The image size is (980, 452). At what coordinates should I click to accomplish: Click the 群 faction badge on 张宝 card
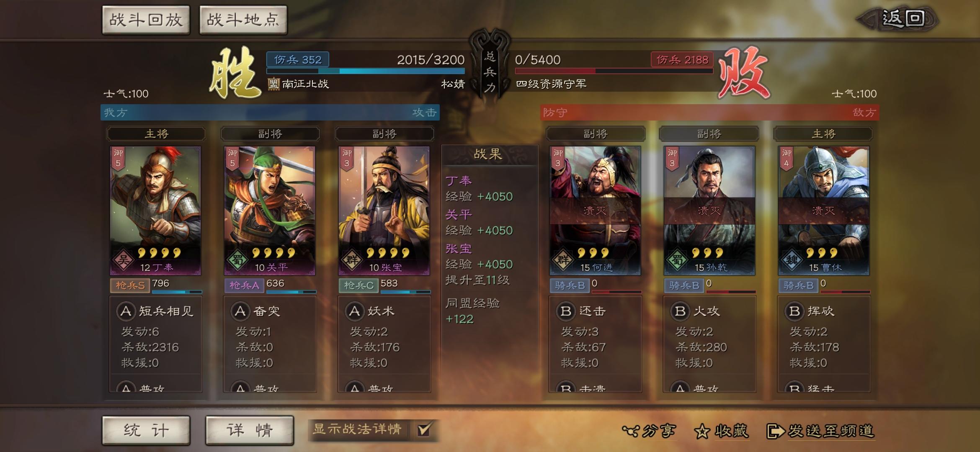(352, 260)
